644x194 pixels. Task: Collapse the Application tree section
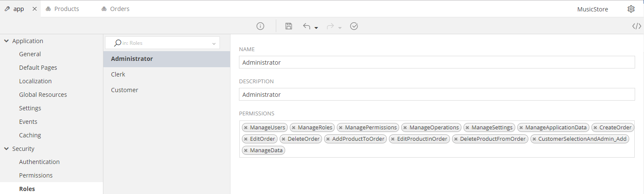coord(6,41)
